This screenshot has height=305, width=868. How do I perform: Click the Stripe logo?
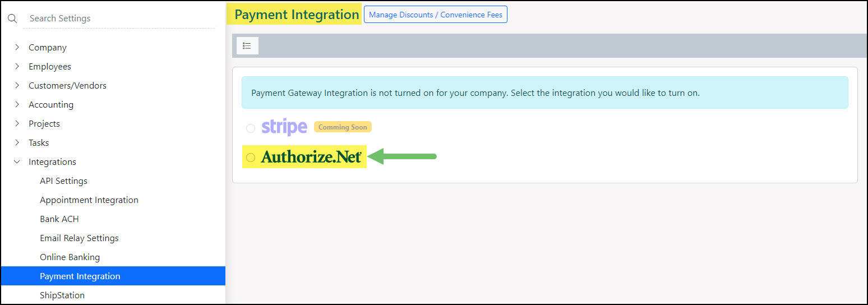pos(284,127)
